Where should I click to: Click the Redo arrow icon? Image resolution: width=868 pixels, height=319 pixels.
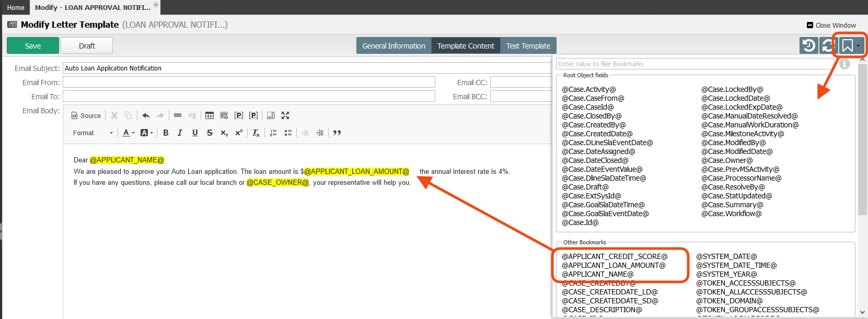[x=160, y=115]
